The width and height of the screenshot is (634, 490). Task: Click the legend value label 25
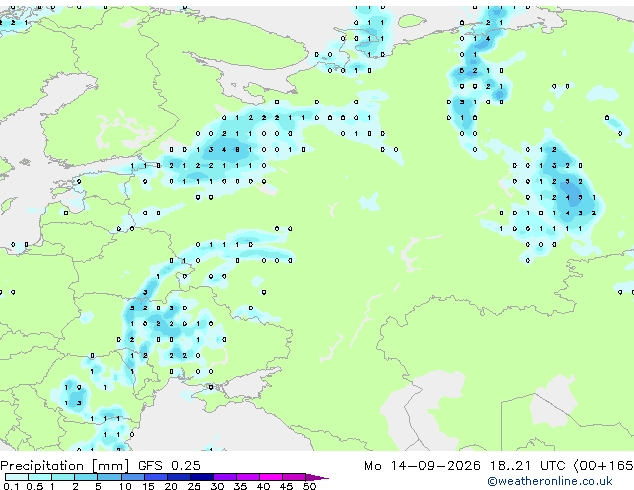(194, 486)
